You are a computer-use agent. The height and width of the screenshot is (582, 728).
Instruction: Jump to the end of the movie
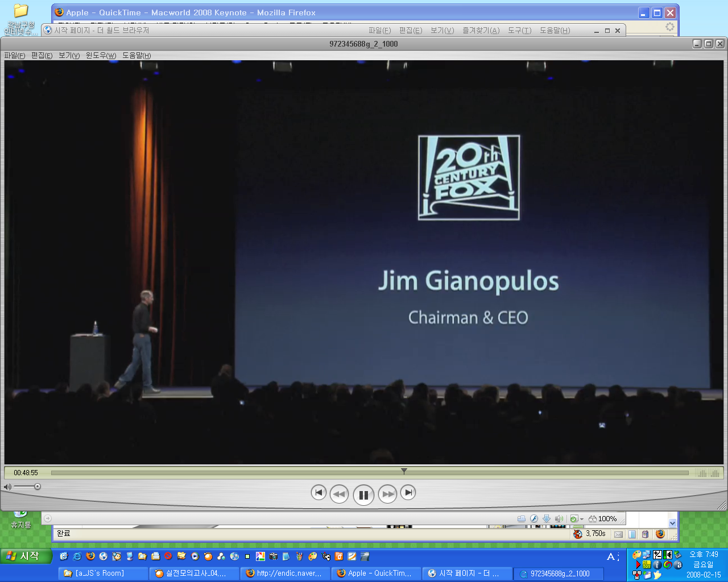coord(408,492)
